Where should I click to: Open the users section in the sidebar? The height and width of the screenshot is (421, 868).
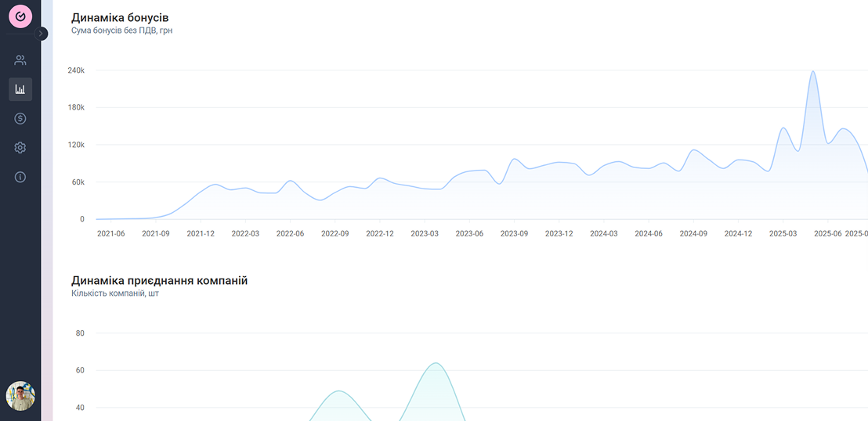20,60
